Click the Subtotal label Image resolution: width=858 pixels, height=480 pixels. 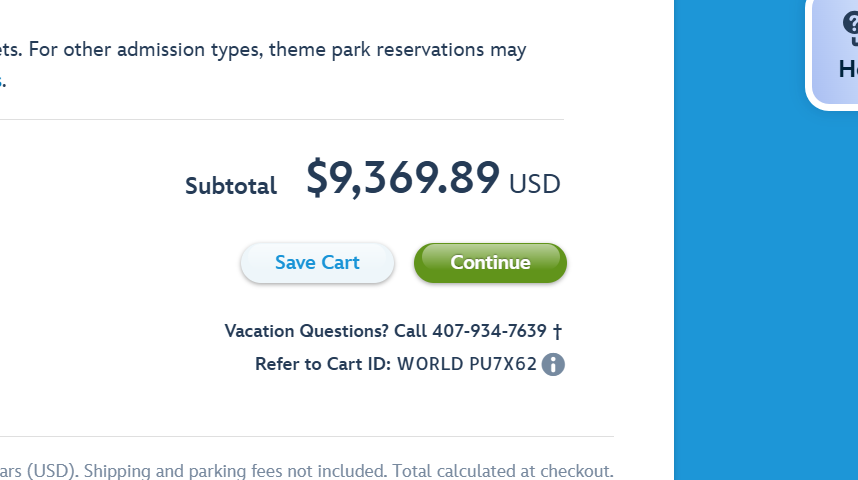tap(231, 186)
